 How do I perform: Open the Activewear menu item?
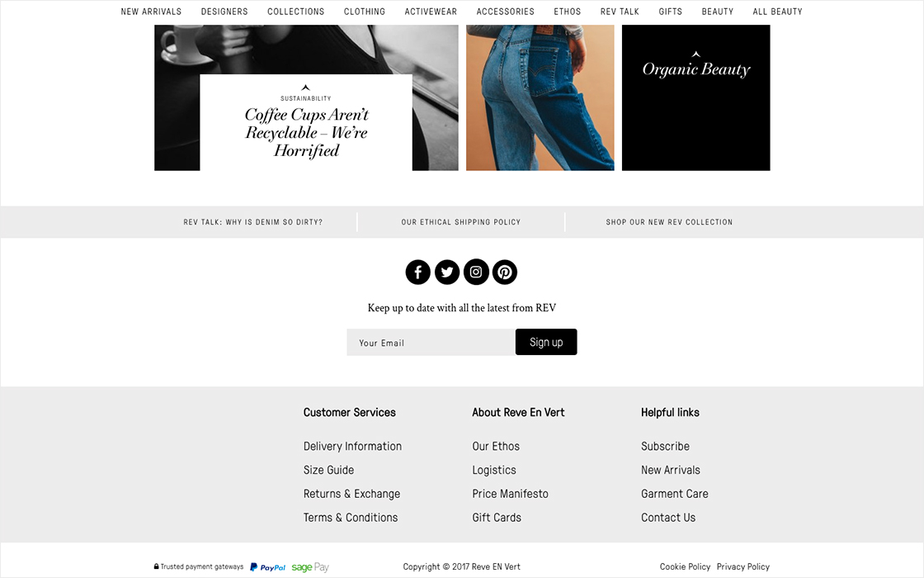[431, 12]
